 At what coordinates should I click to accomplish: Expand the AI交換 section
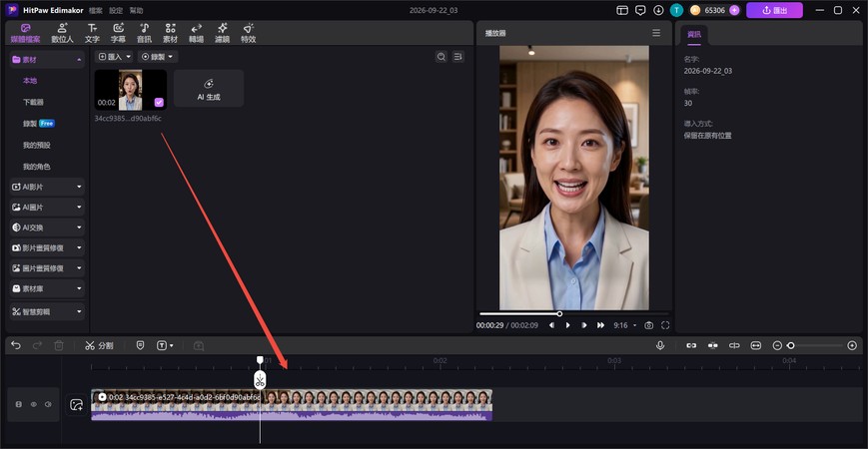coord(47,227)
